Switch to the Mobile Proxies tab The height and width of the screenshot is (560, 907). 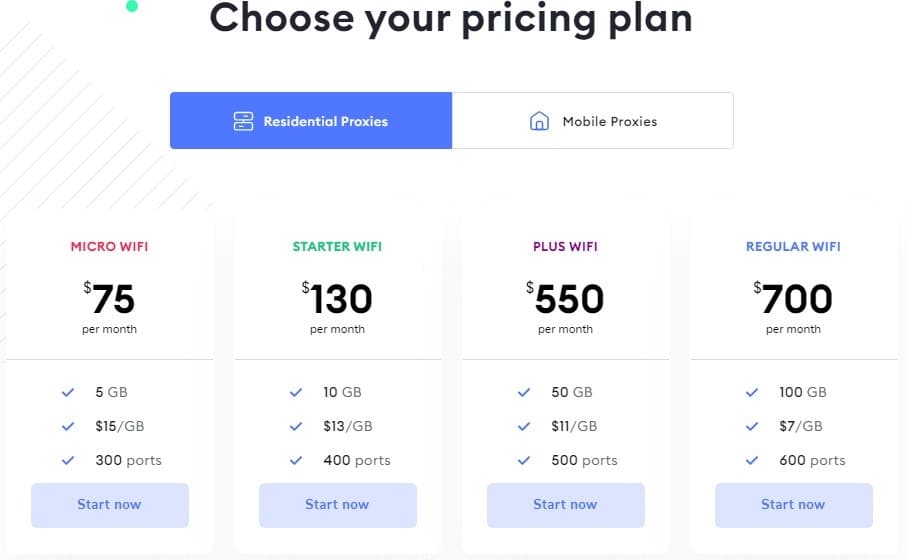tap(592, 120)
